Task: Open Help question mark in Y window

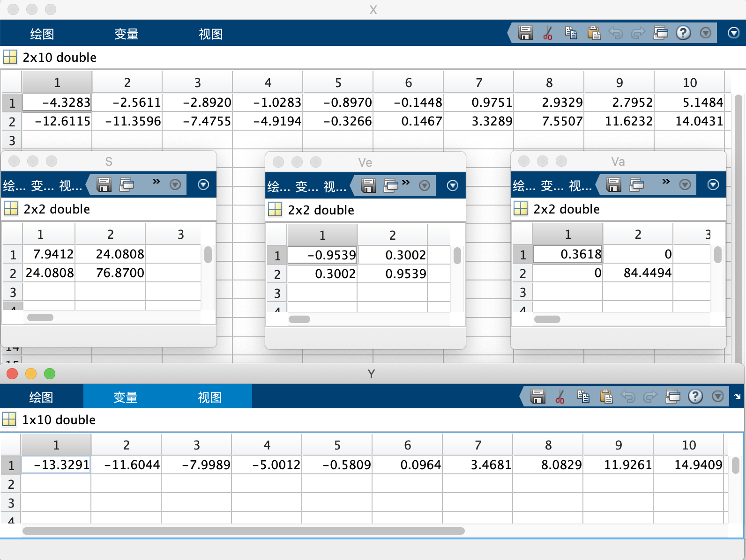Action: (x=695, y=396)
